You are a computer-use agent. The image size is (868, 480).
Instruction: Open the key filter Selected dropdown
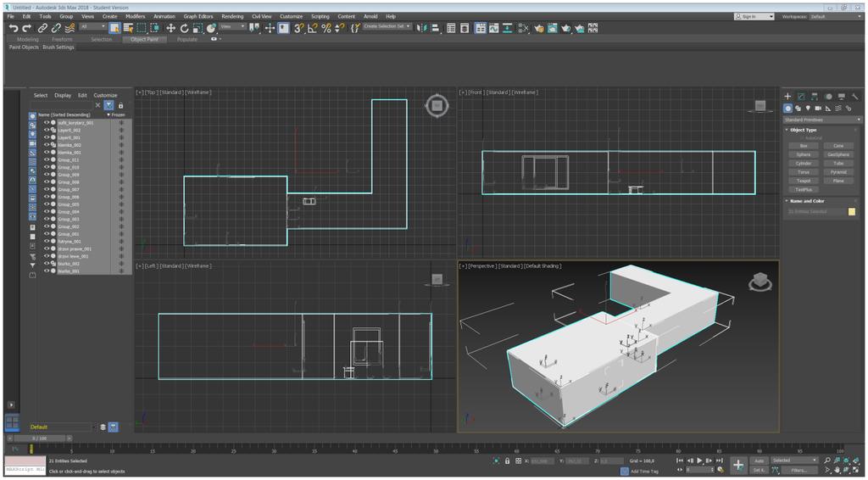click(794, 460)
